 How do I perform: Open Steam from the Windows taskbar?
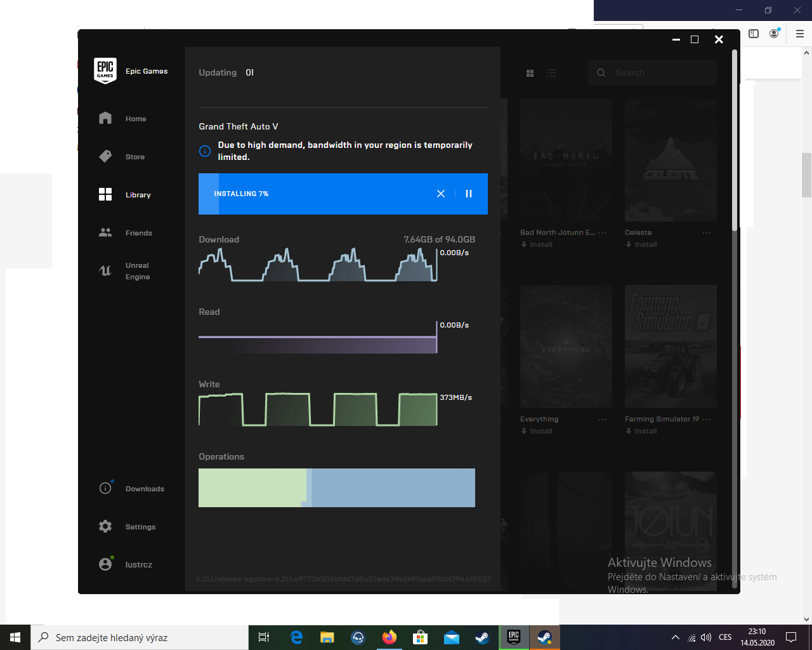482,637
